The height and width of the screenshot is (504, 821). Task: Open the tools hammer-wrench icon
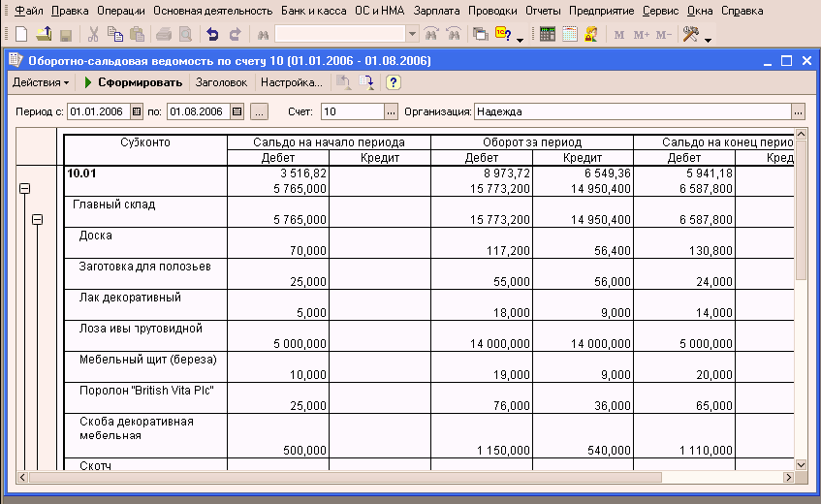tap(691, 35)
